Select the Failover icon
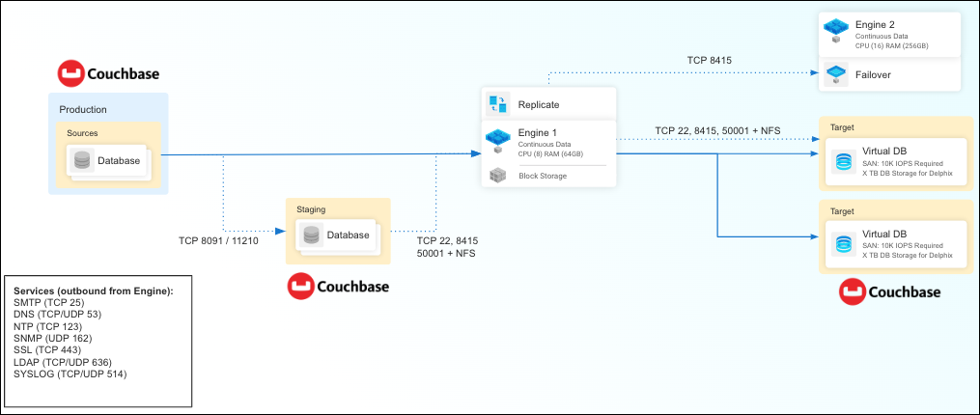The width and height of the screenshot is (980, 415). point(835,73)
